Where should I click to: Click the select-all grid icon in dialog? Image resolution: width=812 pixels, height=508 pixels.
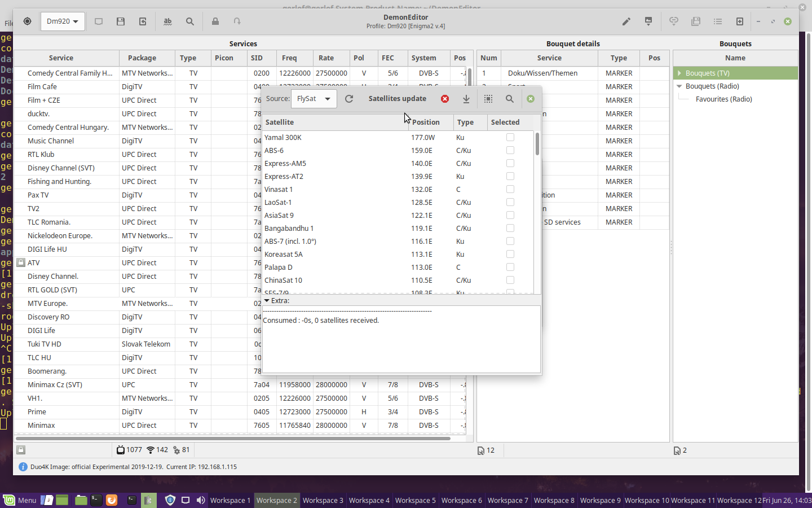488,99
